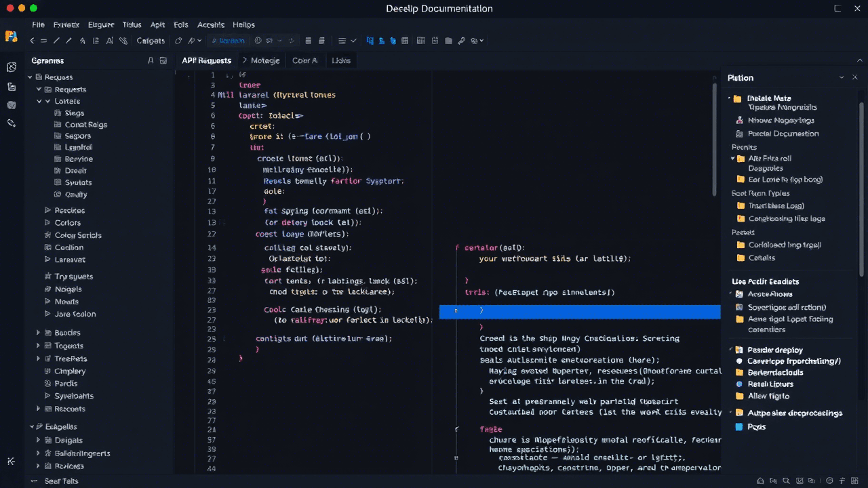This screenshot has width=868, height=488.
Task: Collapse the Reques tree root
Action: (31, 77)
